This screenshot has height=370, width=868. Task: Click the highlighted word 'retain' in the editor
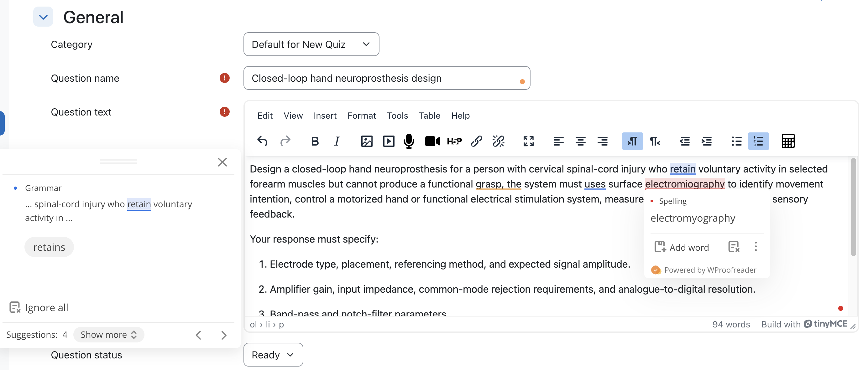point(682,169)
